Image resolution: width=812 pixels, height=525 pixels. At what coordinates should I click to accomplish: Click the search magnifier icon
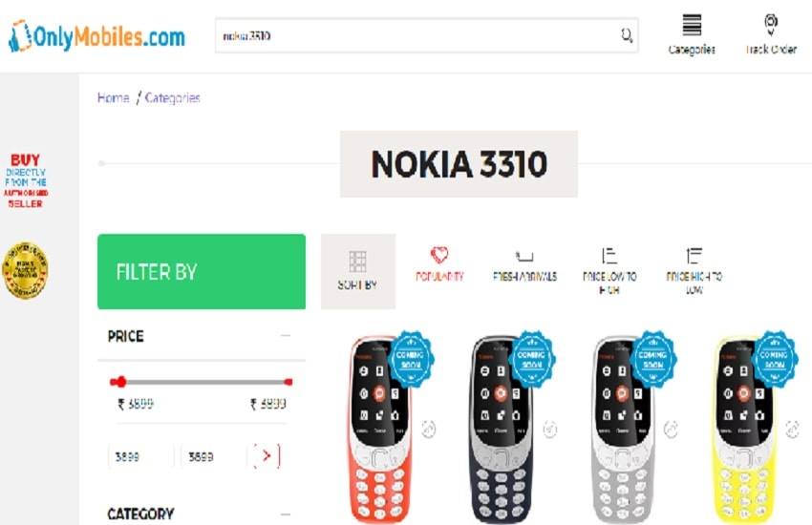627,35
